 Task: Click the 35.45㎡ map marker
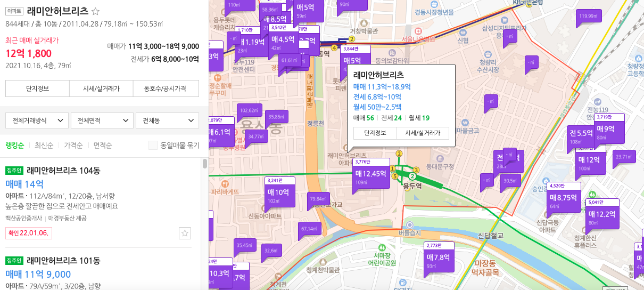(x=244, y=245)
